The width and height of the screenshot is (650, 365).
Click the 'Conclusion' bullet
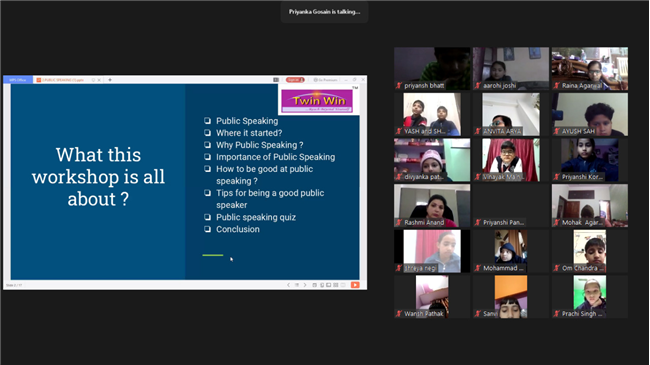pos(238,229)
